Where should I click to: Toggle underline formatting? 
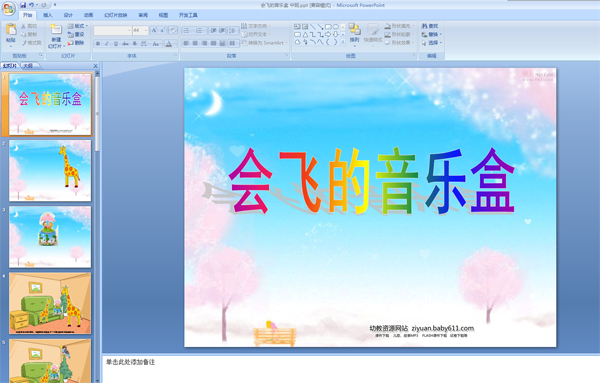[x=116, y=44]
